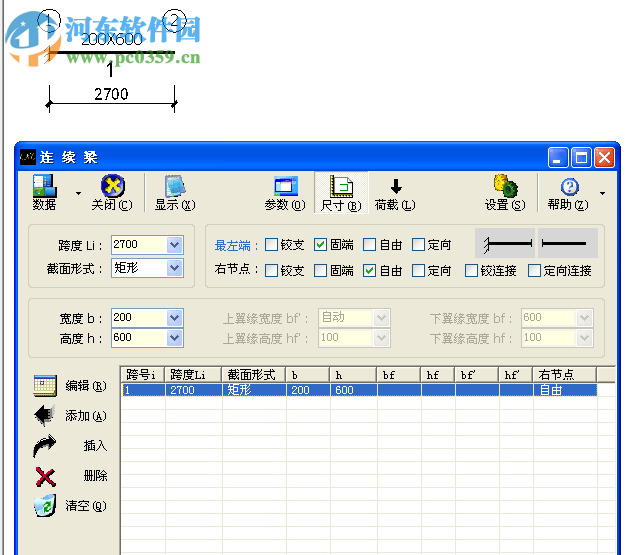The image size is (633, 555).
Task: Click the 关闭(C) close toolbar icon
Action: [x=112, y=186]
